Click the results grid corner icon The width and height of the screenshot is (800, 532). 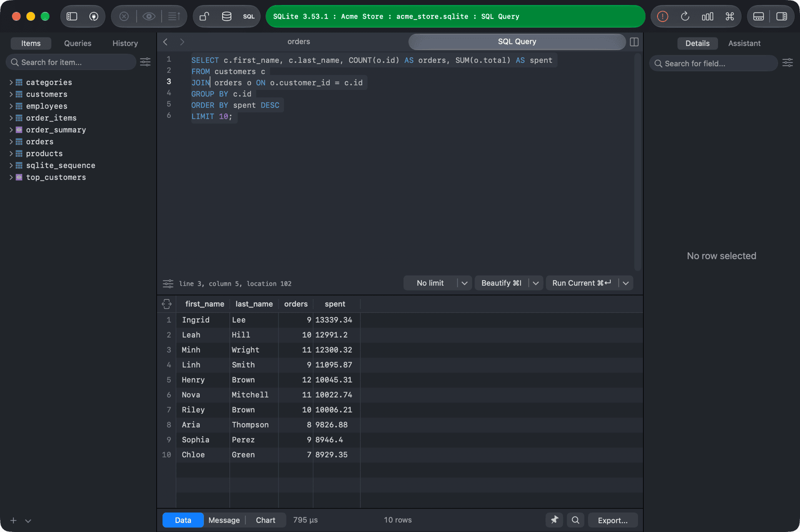coord(166,304)
